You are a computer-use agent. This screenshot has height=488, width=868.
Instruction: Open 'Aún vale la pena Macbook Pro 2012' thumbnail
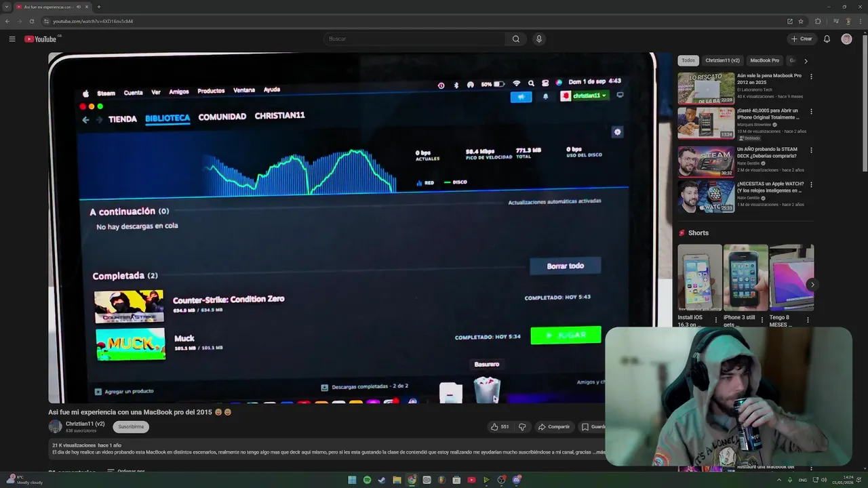[706, 88]
